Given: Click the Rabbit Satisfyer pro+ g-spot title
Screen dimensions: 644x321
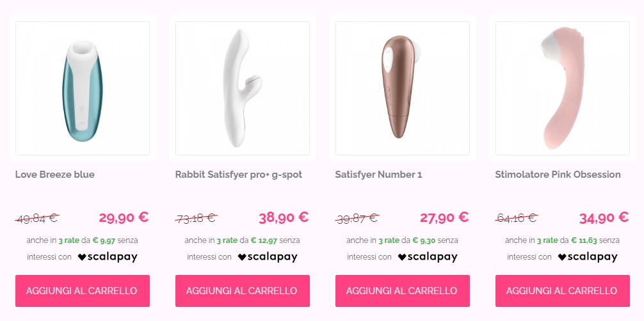Looking at the screenshot, I should pos(239,175).
